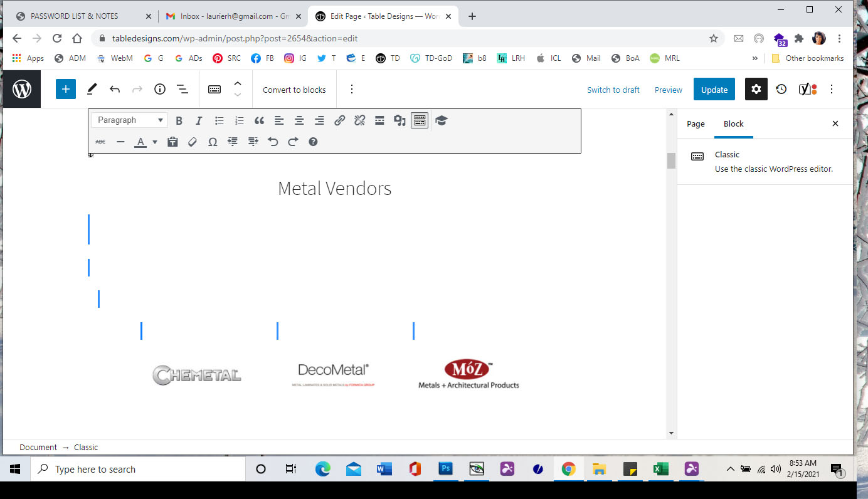Click the Remove link icon
Viewport: 868px width, 499px height.
tap(359, 120)
